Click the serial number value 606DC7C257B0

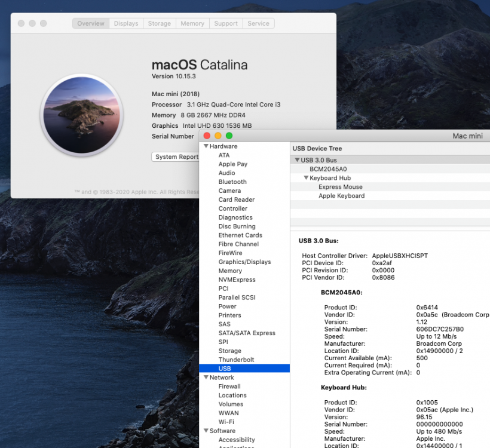pos(440,329)
